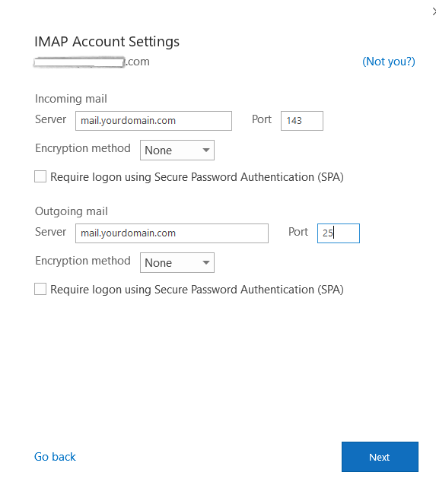Click the "(Not you?)" link
The width and height of the screenshot is (436, 504).
point(388,62)
